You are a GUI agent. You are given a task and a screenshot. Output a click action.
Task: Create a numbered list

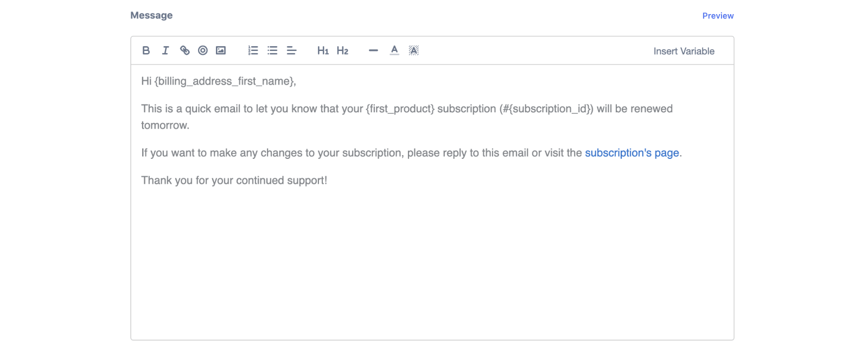(253, 50)
